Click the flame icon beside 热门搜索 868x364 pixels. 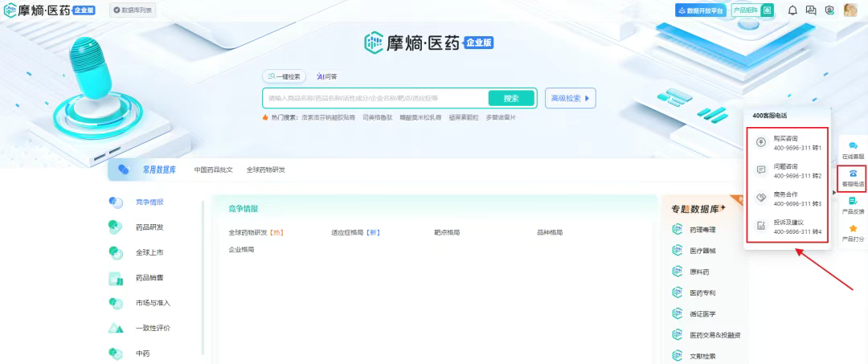point(265,117)
